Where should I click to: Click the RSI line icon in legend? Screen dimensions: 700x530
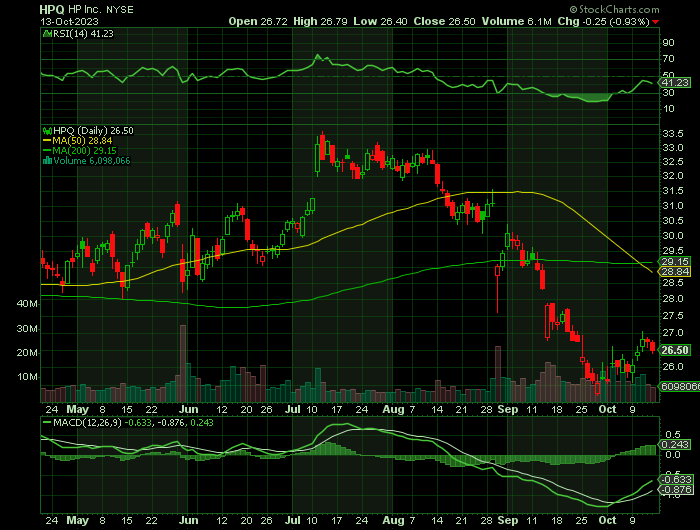47,34
